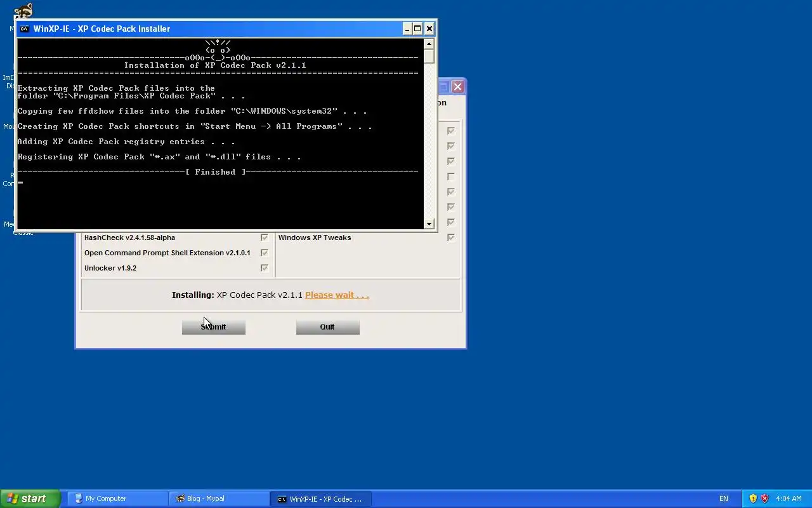Toggle the Windows XP Tweaks checkbox

451,237
